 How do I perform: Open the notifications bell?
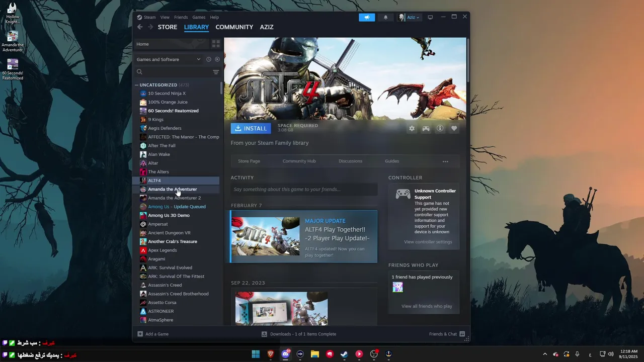click(x=386, y=17)
